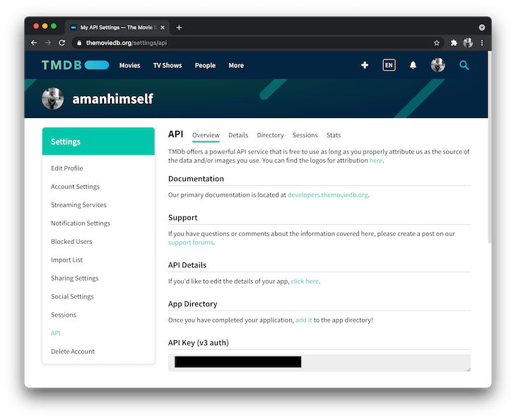Expand the Movies navigation menu
Image resolution: width=516 pixels, height=420 pixels.
coord(129,65)
